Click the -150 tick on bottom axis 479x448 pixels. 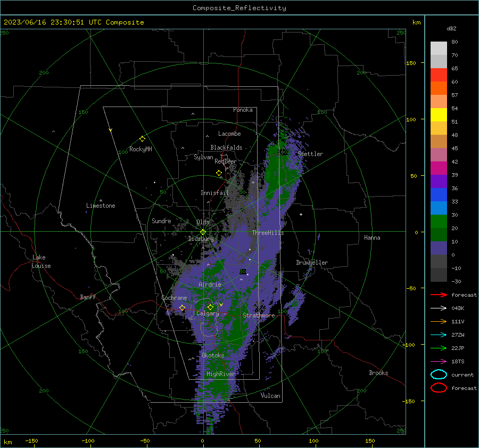(x=31, y=441)
